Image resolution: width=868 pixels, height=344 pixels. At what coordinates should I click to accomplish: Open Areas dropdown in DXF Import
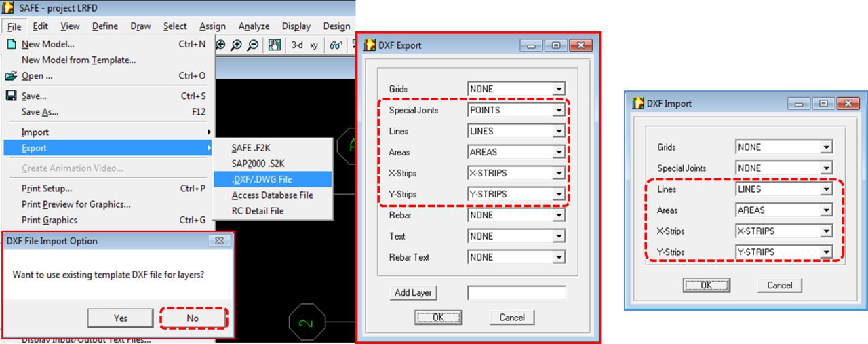[826, 210]
